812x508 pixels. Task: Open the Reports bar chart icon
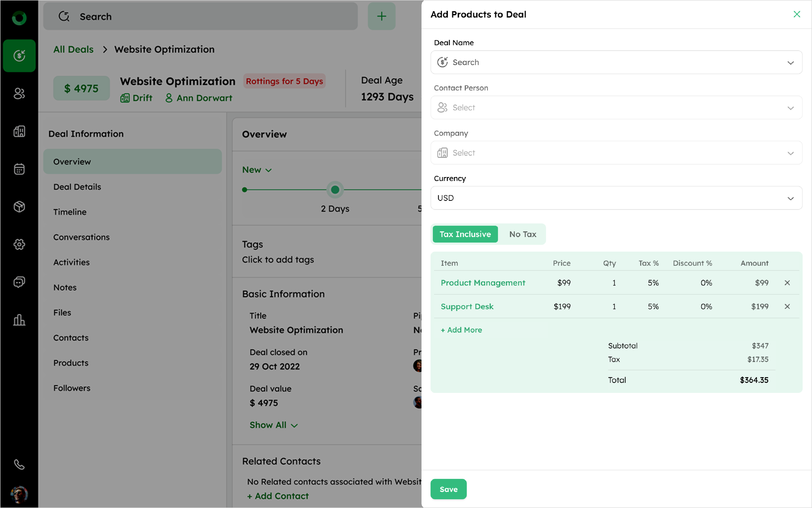click(19, 320)
